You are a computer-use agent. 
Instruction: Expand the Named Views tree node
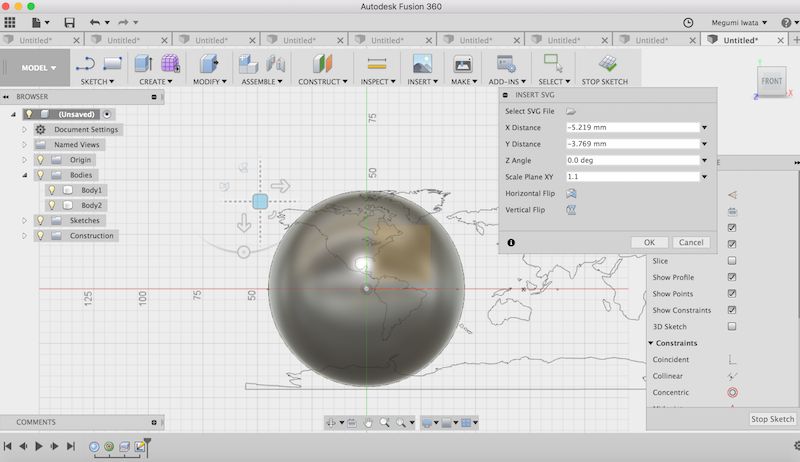[x=24, y=145]
